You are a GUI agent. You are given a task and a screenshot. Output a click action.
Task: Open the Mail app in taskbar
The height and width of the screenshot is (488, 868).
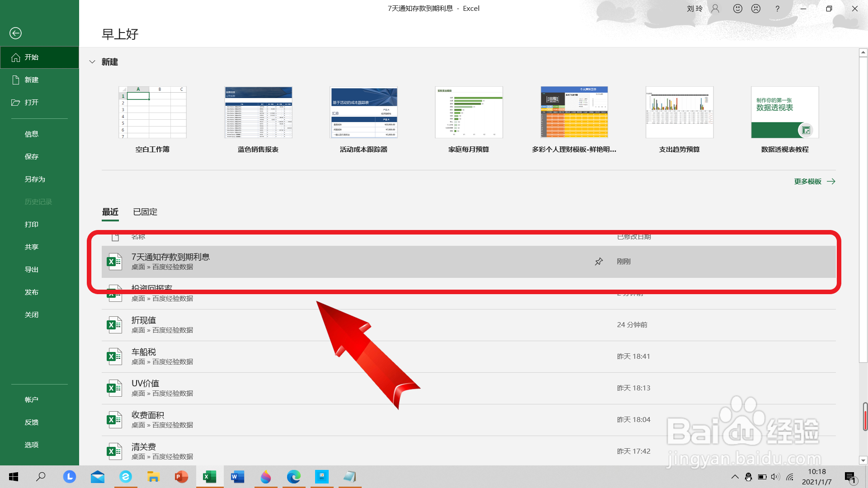point(98,477)
